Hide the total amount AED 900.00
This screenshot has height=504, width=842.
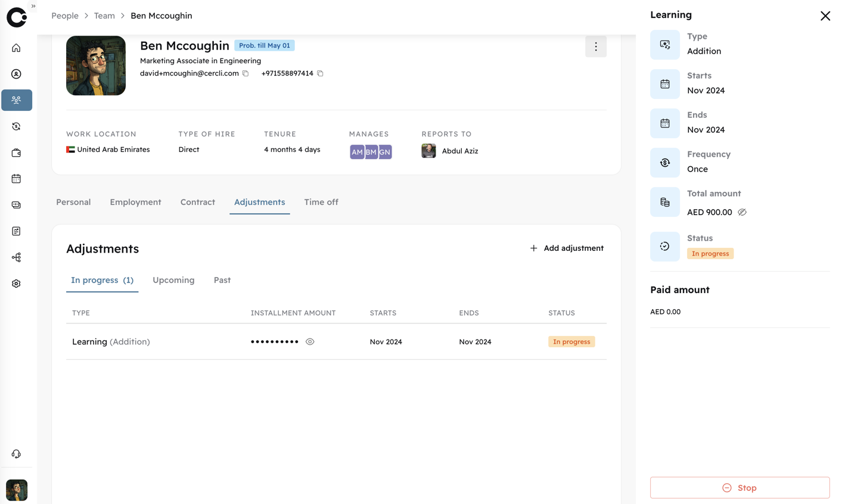(742, 212)
